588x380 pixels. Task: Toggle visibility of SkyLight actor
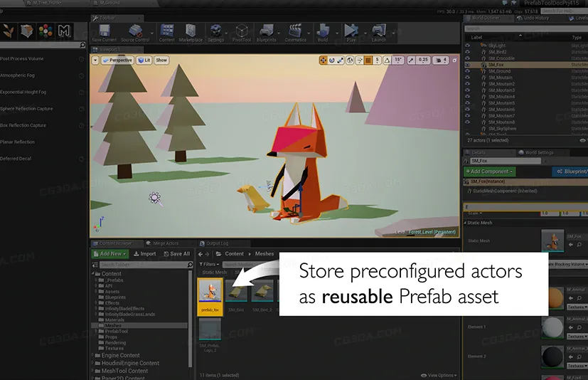[467, 46]
